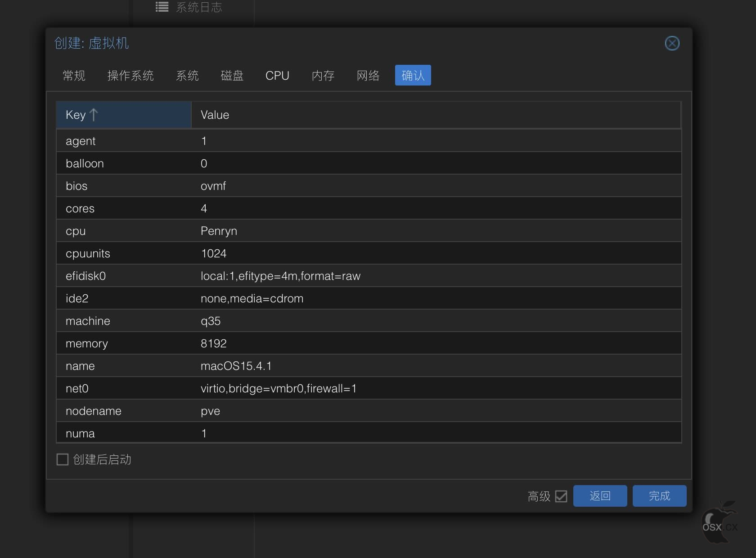Sort by the Key column header
The height and width of the screenshot is (558, 756).
pos(123,115)
